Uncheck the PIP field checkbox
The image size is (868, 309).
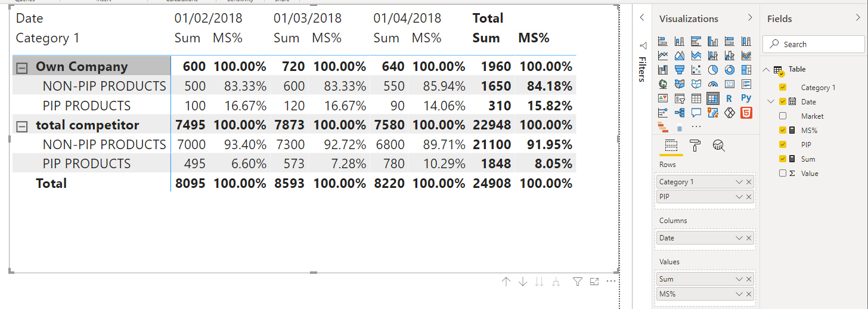[x=783, y=144]
